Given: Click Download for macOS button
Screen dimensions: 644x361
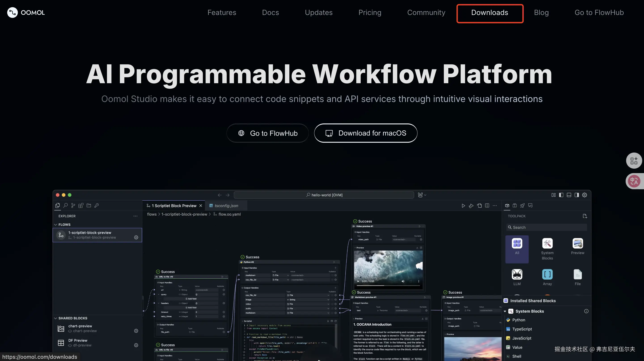Looking at the screenshot, I should (x=366, y=133).
